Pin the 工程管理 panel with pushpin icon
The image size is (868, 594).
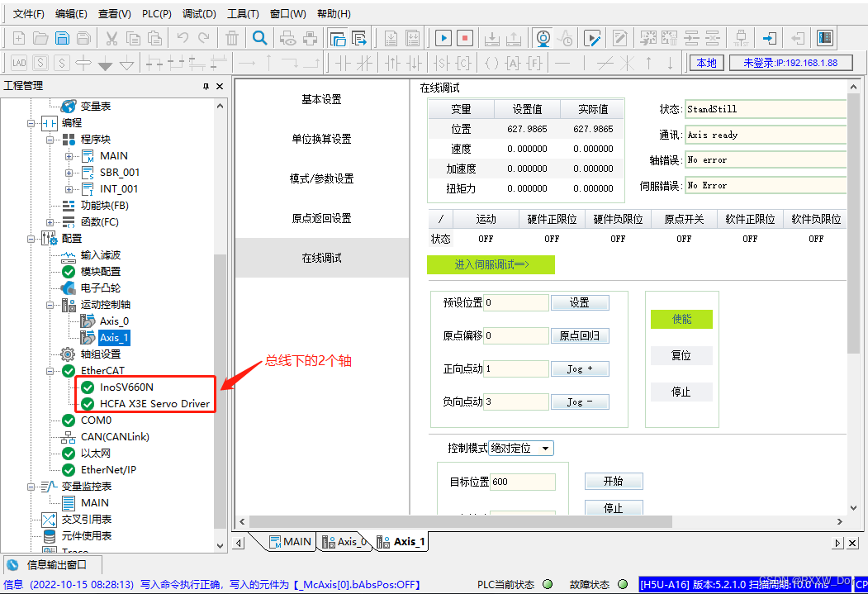click(206, 87)
